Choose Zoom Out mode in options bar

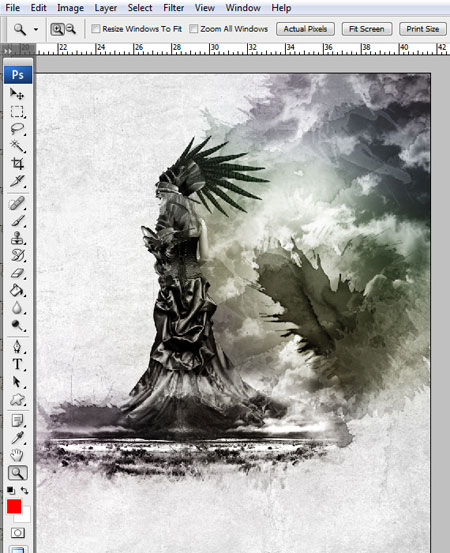pyautogui.click(x=71, y=29)
